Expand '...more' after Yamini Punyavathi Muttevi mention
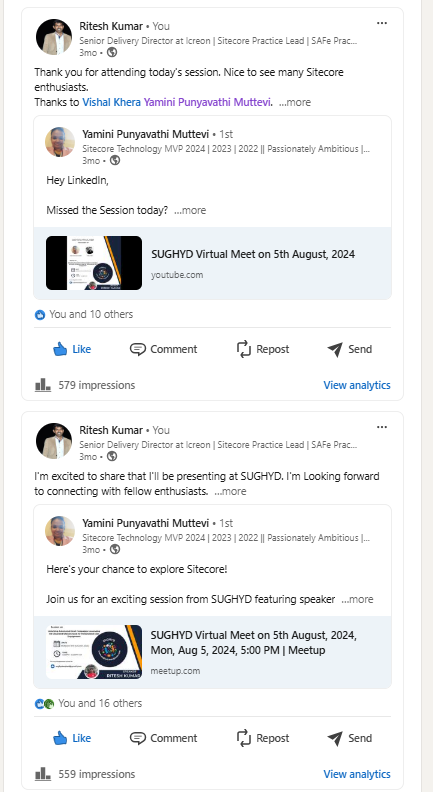This screenshot has height=792, width=433. tap(295, 102)
